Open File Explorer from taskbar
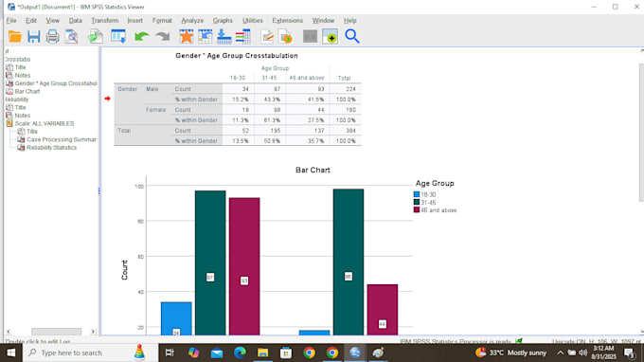Viewport: 644px width, 362px height. [263, 353]
